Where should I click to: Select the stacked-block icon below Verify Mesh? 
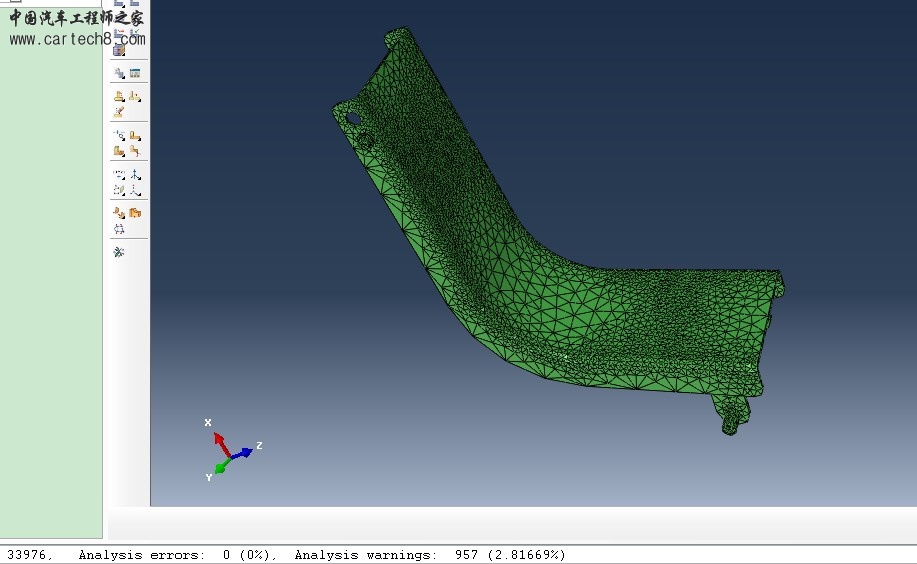(x=120, y=50)
